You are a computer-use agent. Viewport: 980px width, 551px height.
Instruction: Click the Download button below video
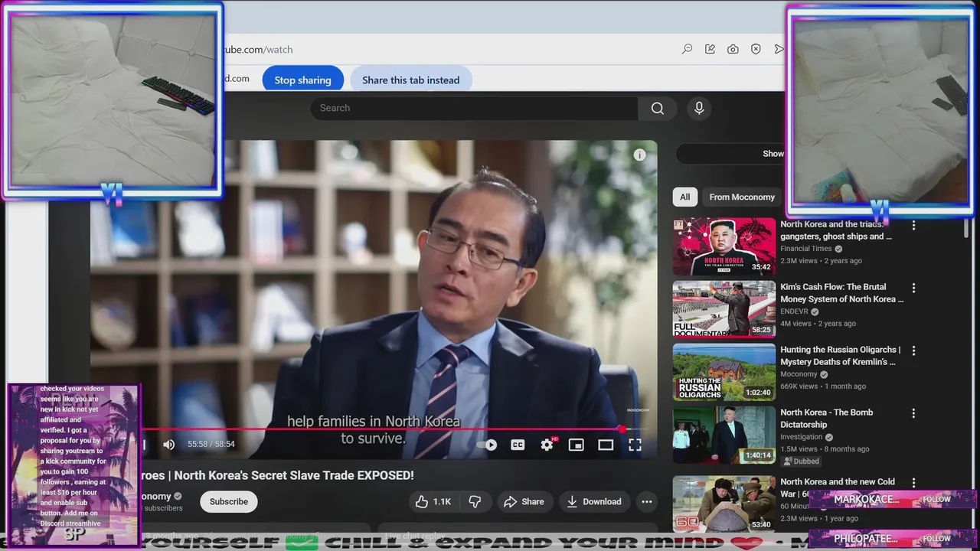[594, 502]
